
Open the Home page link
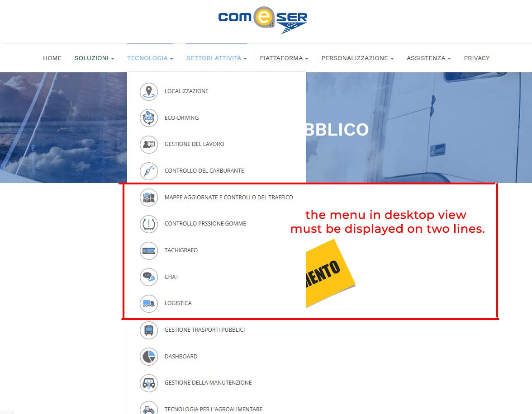coord(52,58)
